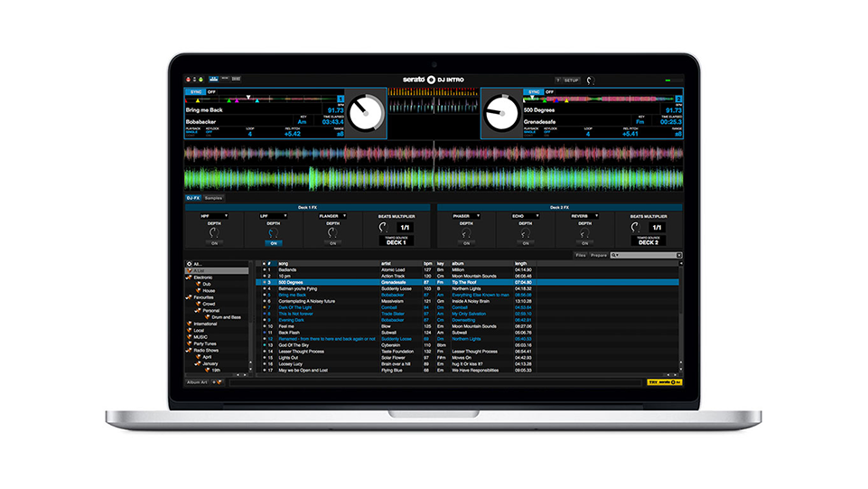Click the FLANGER depth knob

pyautogui.click(x=332, y=233)
